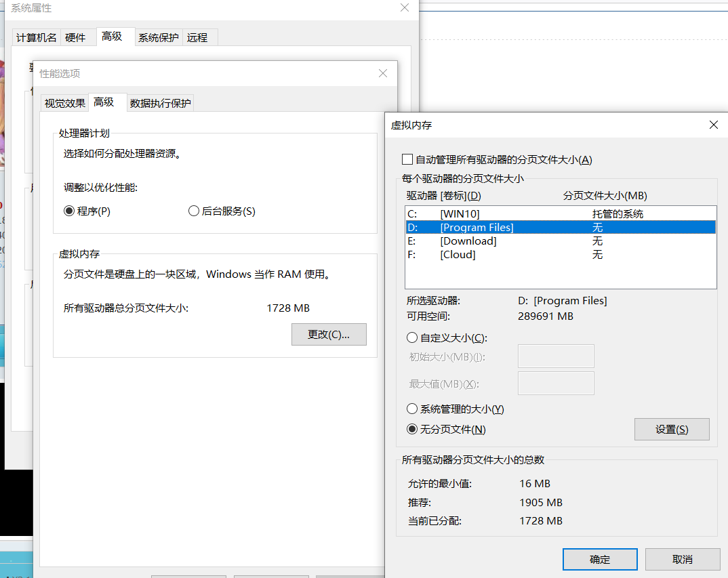The image size is (728, 578).
Task: Select drive C: [WIN10] in list
Action: 561,214
